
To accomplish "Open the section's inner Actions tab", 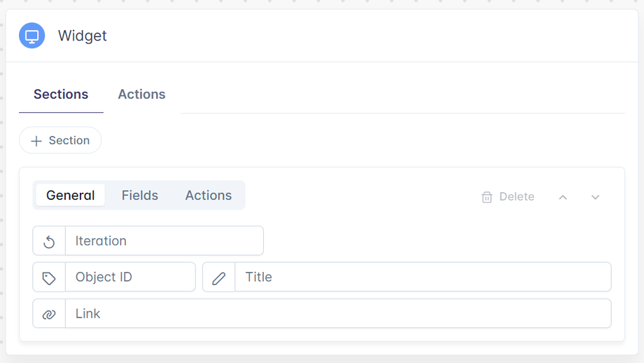I will (x=209, y=196).
